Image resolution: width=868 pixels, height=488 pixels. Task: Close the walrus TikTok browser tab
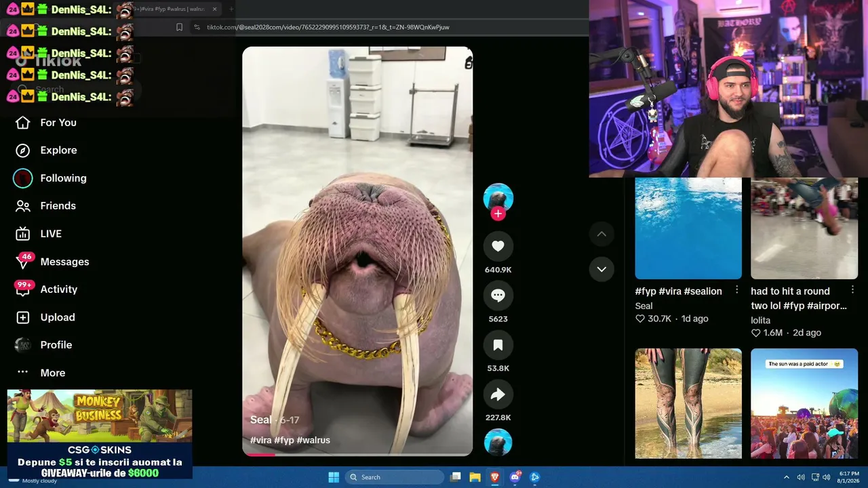(215, 9)
